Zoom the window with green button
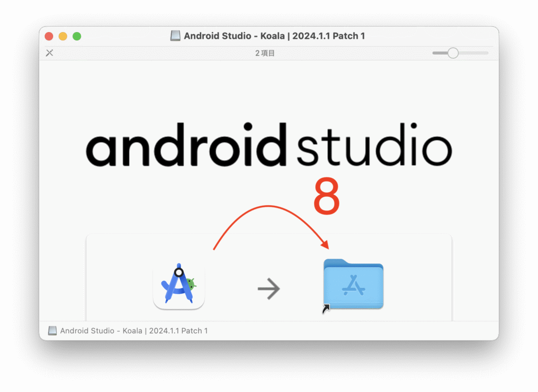538x392 pixels. [77, 36]
